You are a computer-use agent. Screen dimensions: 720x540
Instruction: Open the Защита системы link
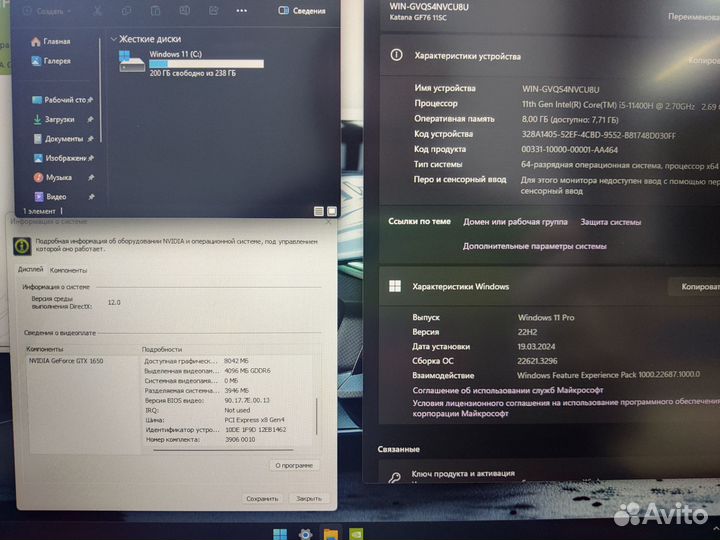tap(611, 222)
